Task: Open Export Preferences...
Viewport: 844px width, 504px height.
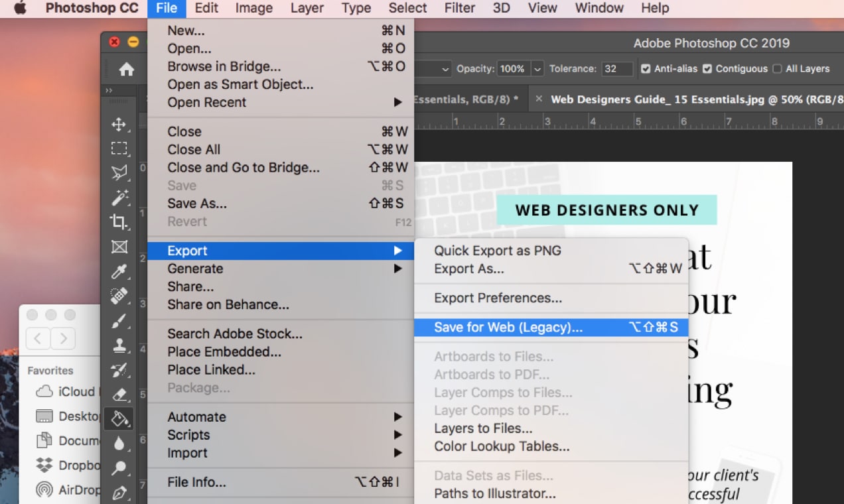Action: (551, 298)
